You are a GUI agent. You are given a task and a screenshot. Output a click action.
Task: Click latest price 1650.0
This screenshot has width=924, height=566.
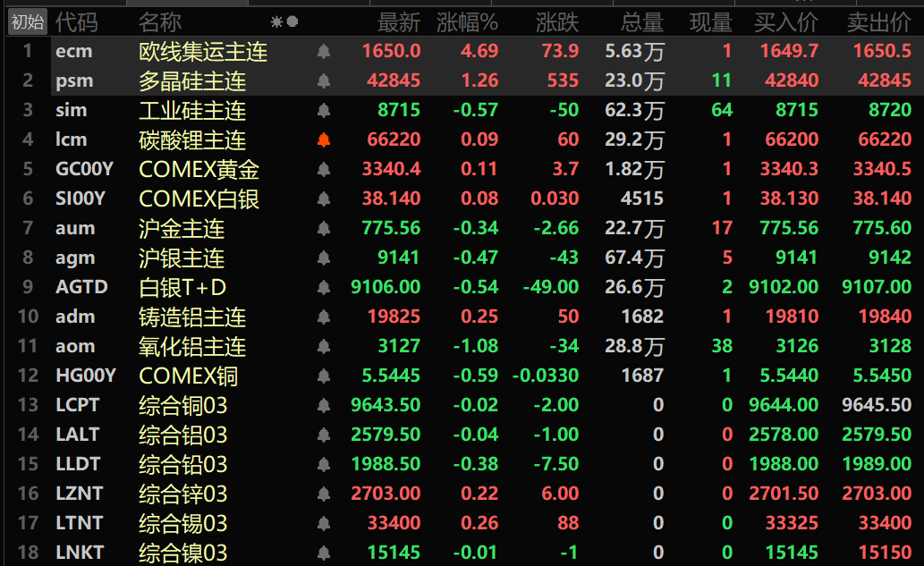click(391, 51)
